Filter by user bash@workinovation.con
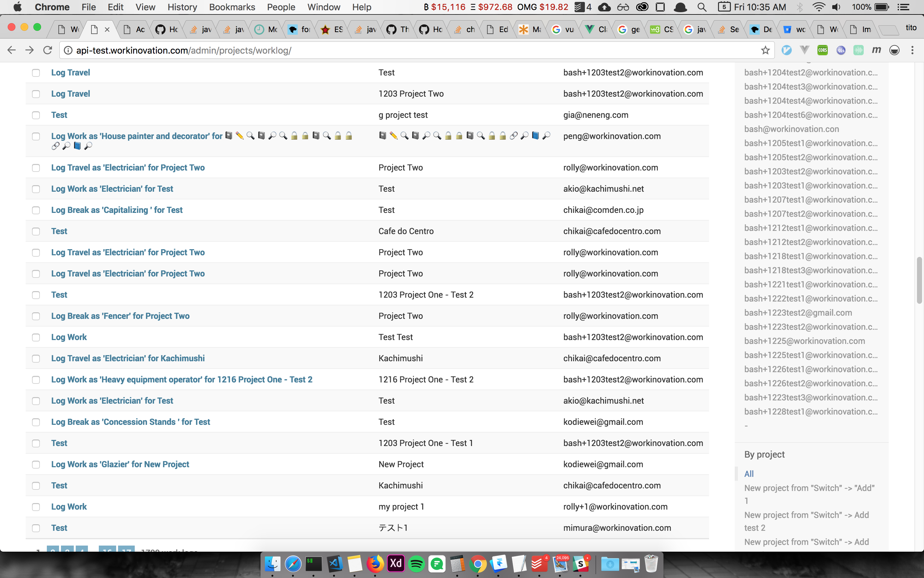 [x=791, y=129]
